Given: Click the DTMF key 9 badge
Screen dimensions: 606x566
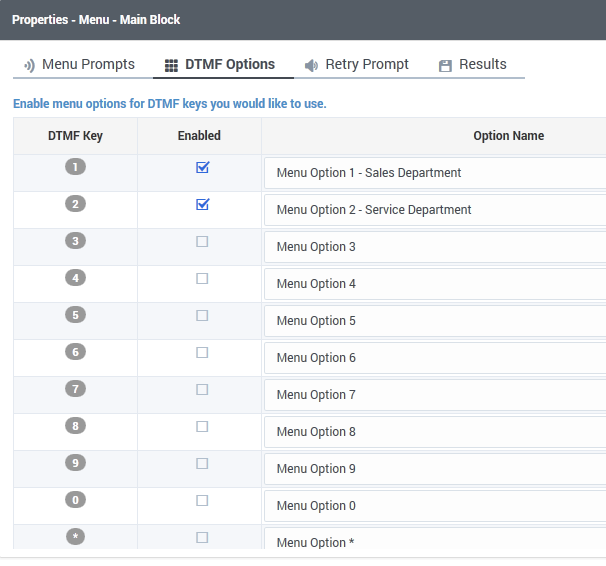Looking at the screenshot, I should (x=75, y=463).
